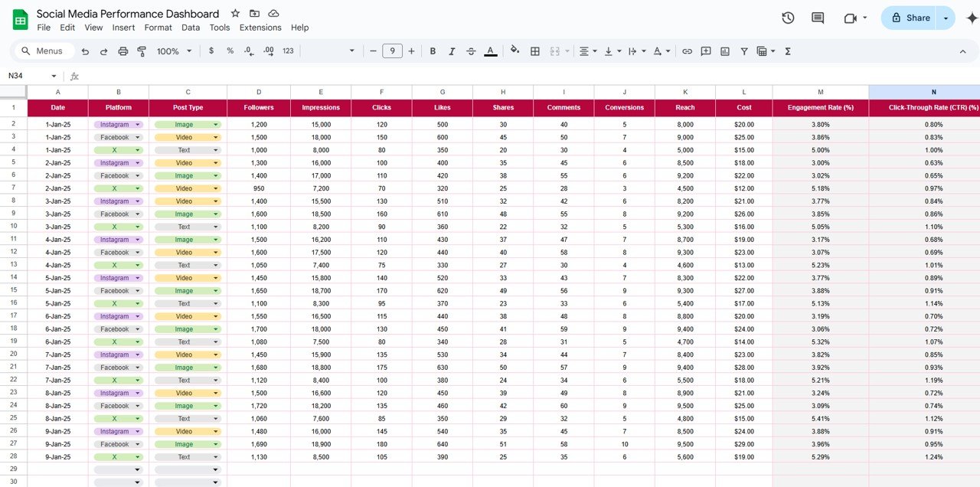Open version history clock icon
The width and height of the screenshot is (980, 487).
pyautogui.click(x=788, y=18)
